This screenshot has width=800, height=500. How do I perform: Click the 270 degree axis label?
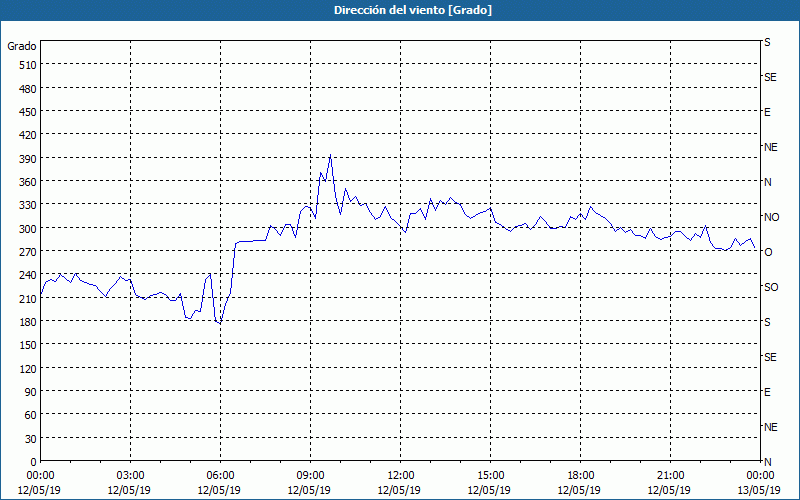(x=28, y=252)
